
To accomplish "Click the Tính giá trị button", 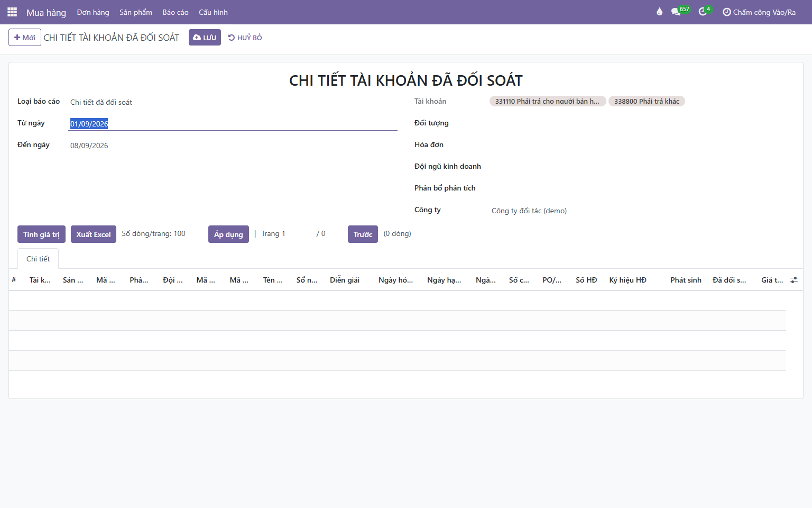I will coord(41,234).
